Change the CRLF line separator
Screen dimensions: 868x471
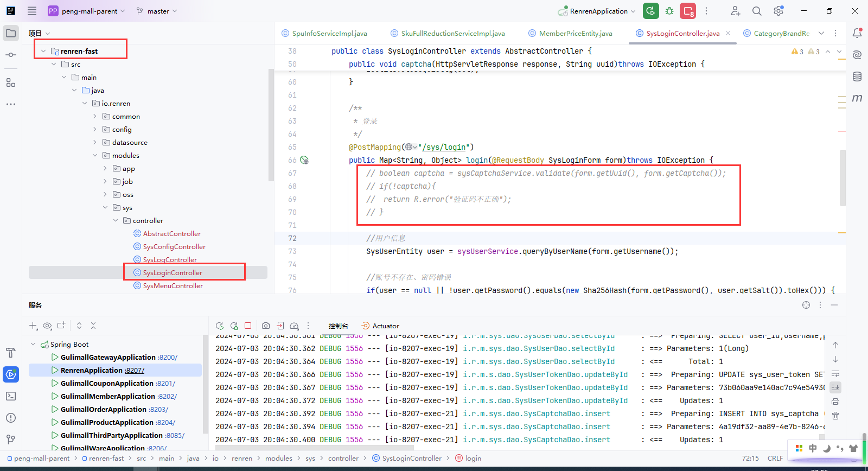tap(775, 458)
